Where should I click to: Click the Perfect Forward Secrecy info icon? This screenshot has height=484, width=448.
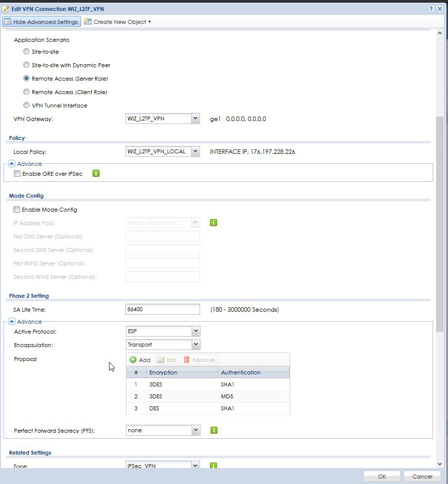214,430
